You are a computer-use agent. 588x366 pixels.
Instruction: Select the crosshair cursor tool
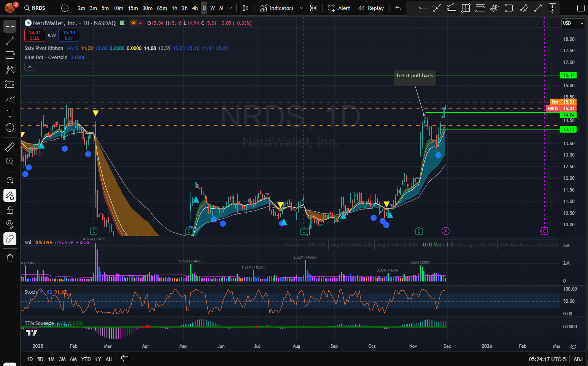10,26
